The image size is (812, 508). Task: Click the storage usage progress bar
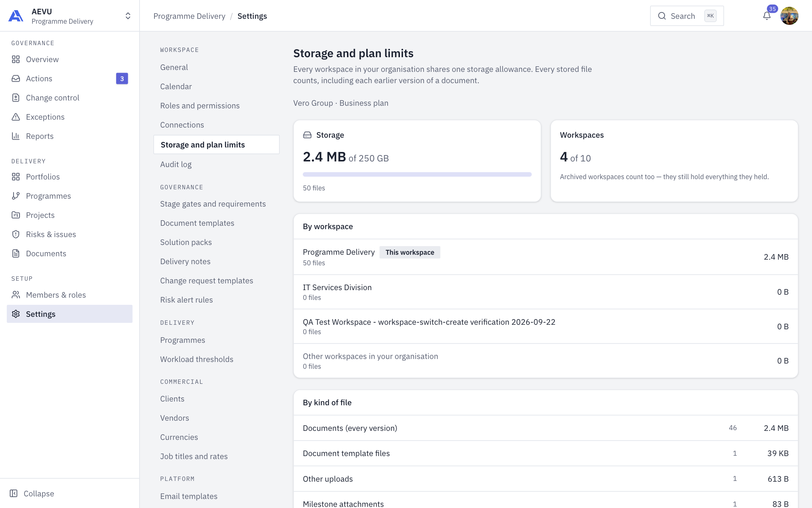[417, 175]
